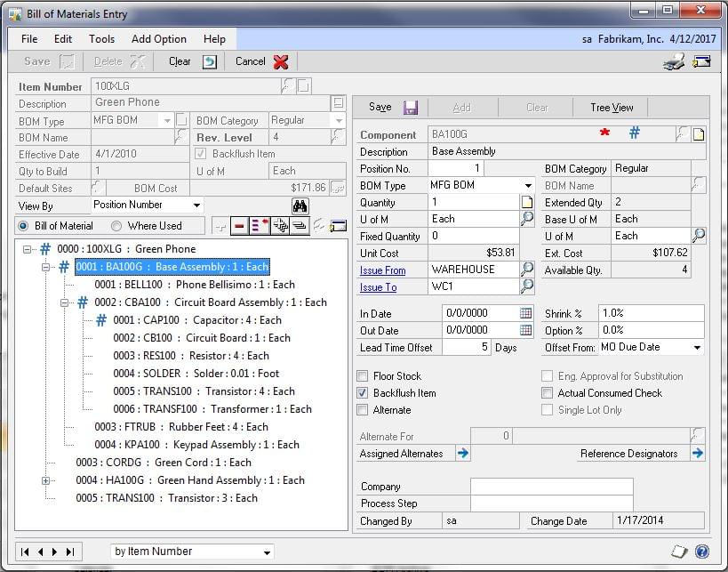Click the red X Cancel icon

281,62
